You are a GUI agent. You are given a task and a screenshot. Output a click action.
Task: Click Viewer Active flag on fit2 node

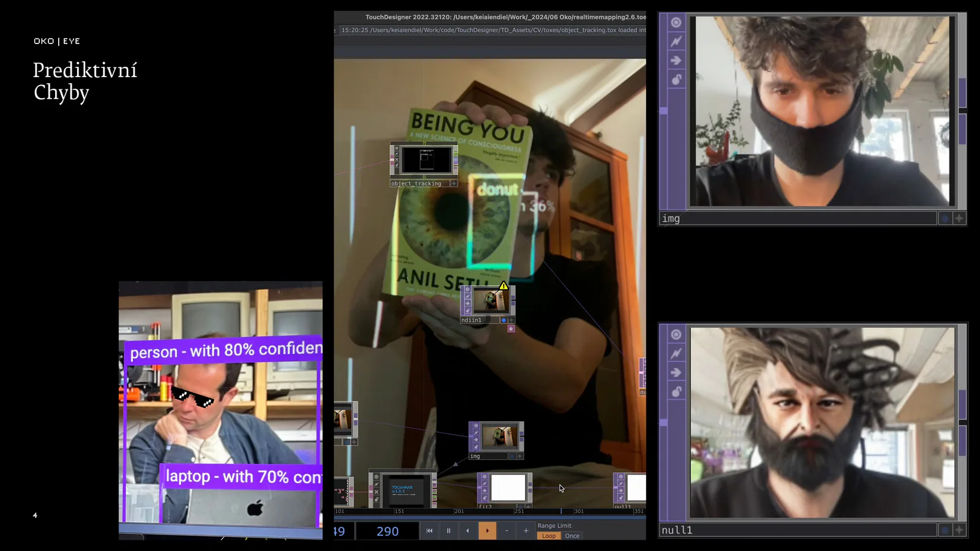tap(484, 476)
